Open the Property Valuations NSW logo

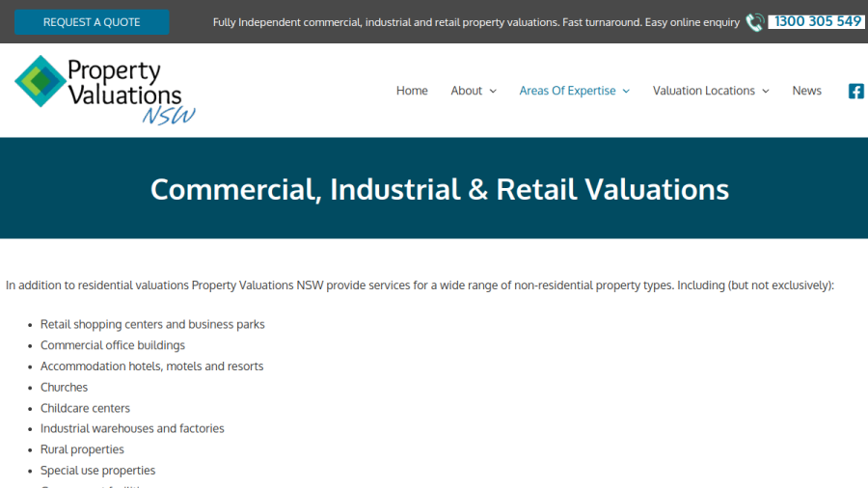click(104, 91)
